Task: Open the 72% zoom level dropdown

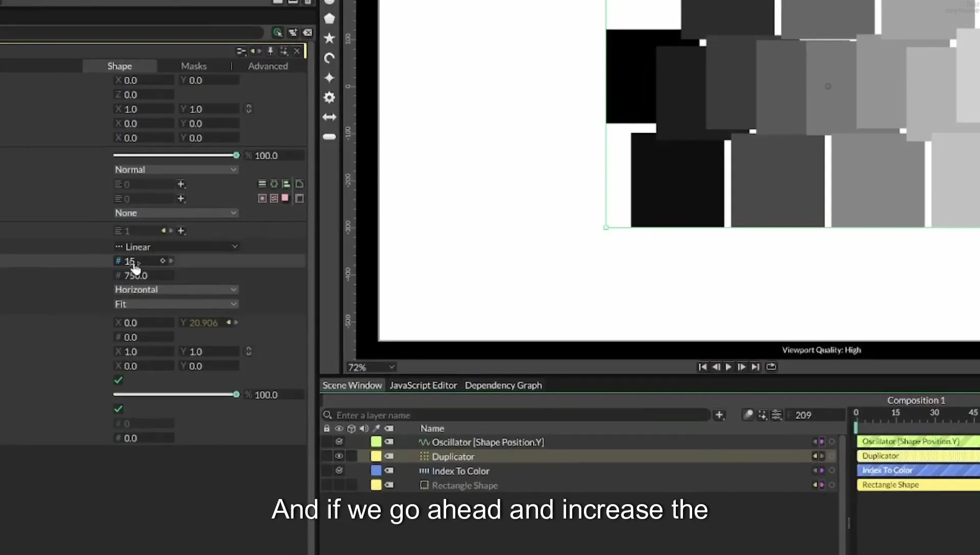Action: 371,367
